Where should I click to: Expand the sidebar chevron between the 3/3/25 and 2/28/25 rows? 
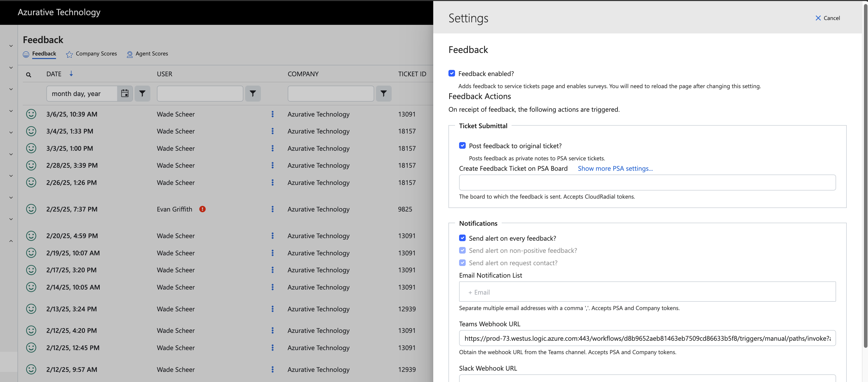11,154
